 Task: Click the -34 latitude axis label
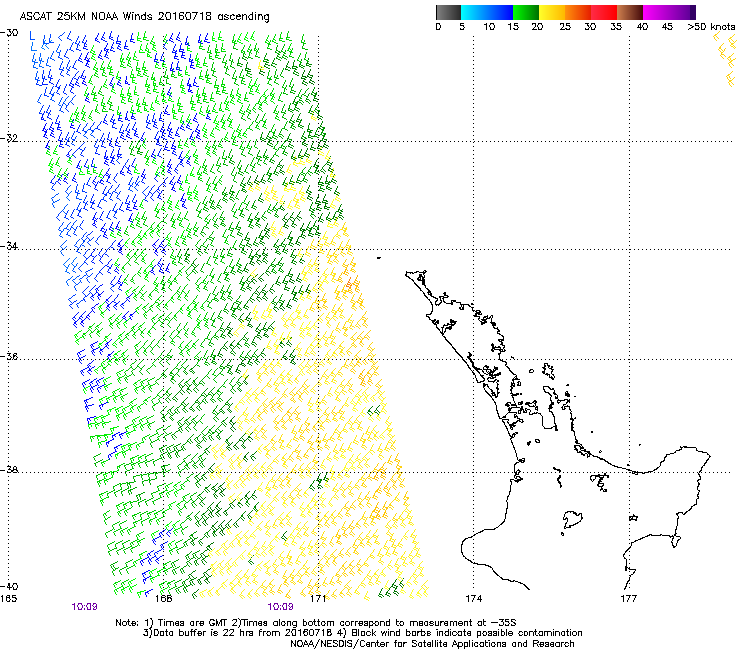click(x=9, y=246)
